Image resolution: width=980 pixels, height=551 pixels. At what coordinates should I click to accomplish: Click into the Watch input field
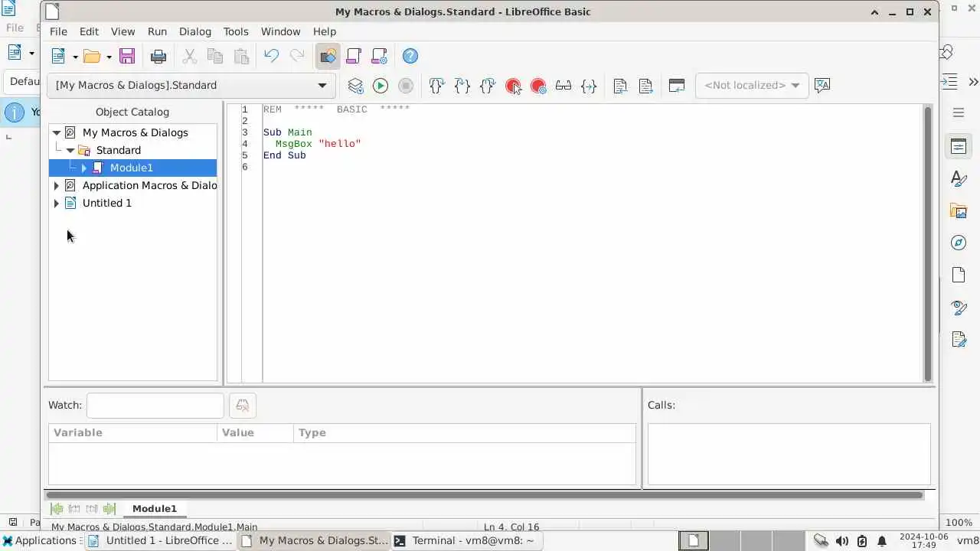point(155,406)
